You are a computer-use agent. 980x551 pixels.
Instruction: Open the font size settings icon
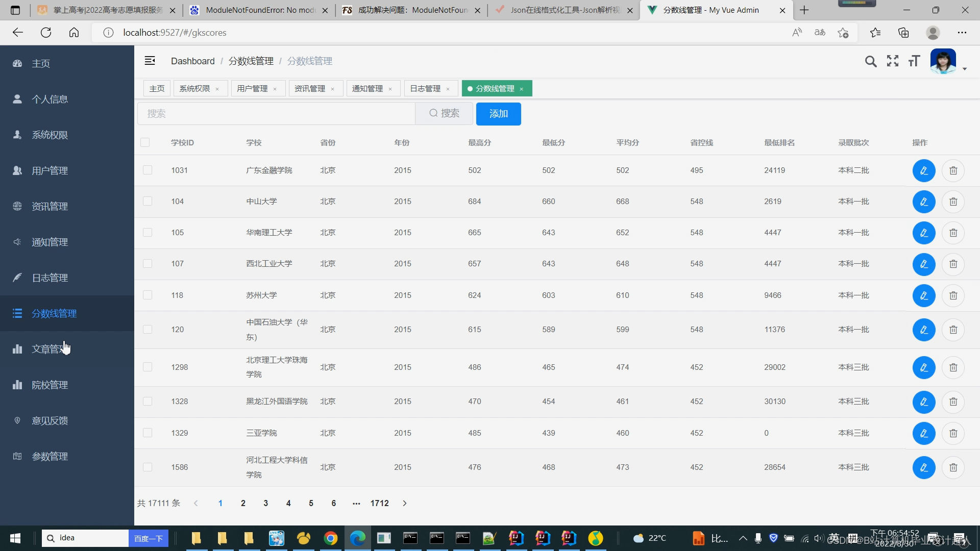914,61
